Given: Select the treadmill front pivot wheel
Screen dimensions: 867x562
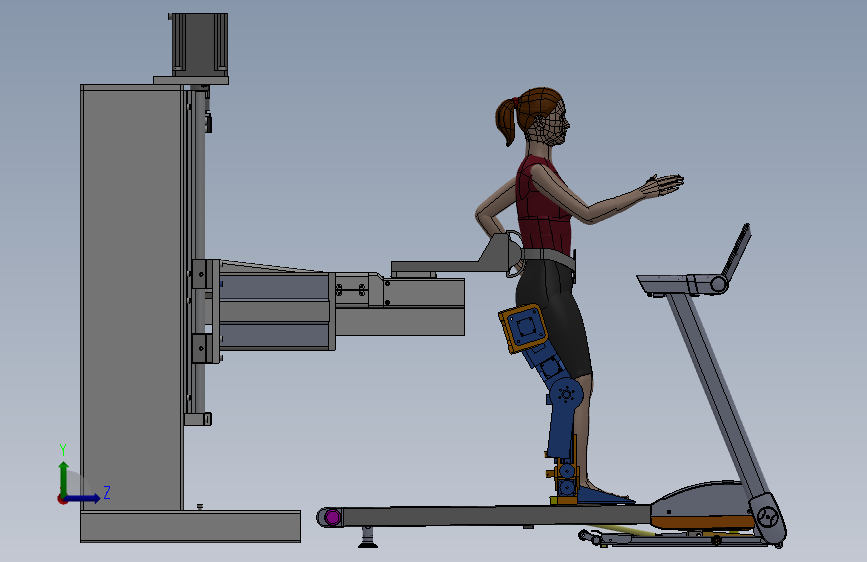Looking at the screenshot, I should (767, 518).
